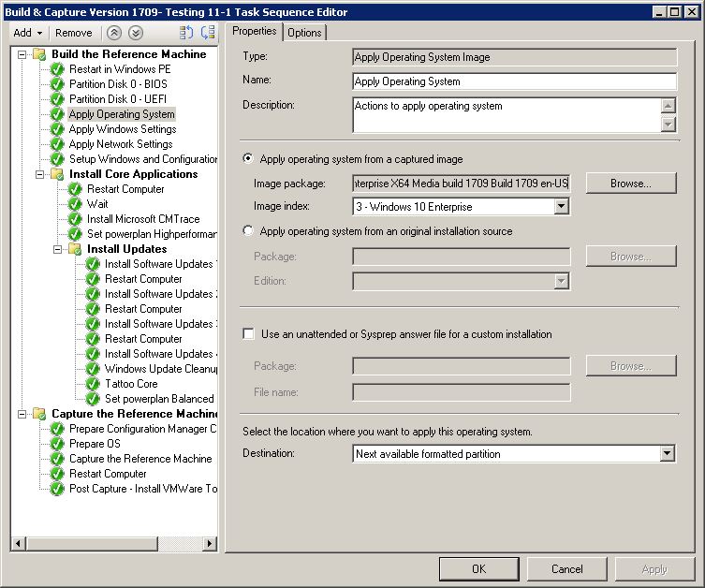The height and width of the screenshot is (588, 705).
Task: Click horizontal scrollbar thumb of tree panel
Action: [x=92, y=543]
